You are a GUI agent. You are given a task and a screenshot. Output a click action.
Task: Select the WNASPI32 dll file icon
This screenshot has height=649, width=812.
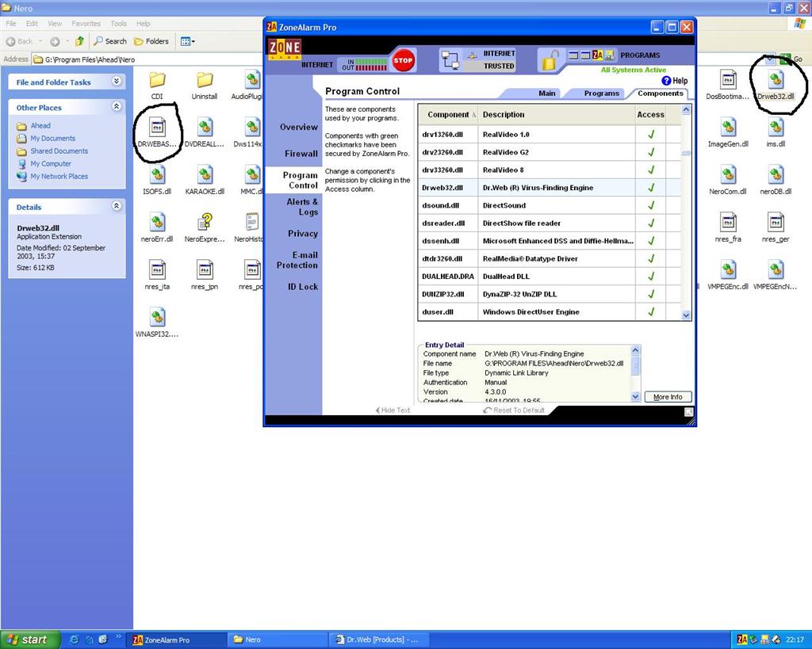(x=157, y=318)
